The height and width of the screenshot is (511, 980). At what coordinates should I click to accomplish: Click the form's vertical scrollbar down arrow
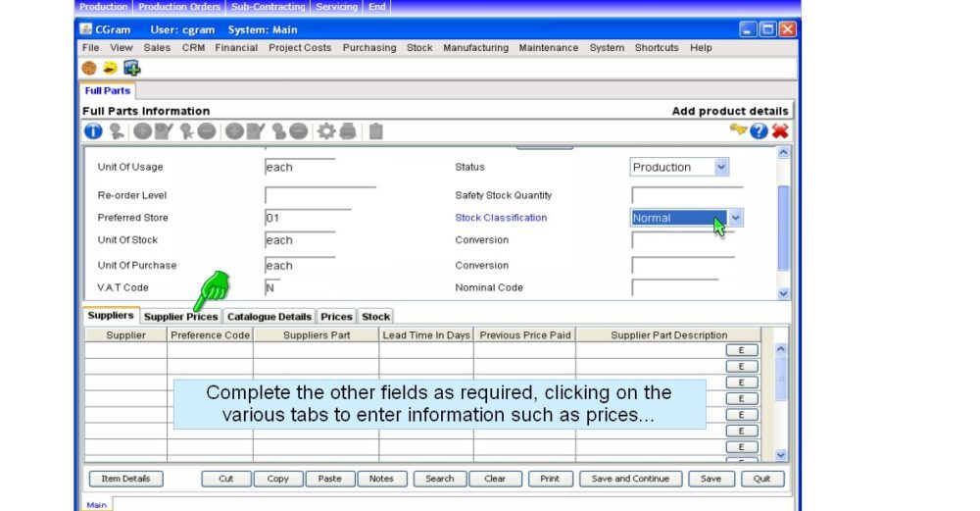[x=782, y=293]
